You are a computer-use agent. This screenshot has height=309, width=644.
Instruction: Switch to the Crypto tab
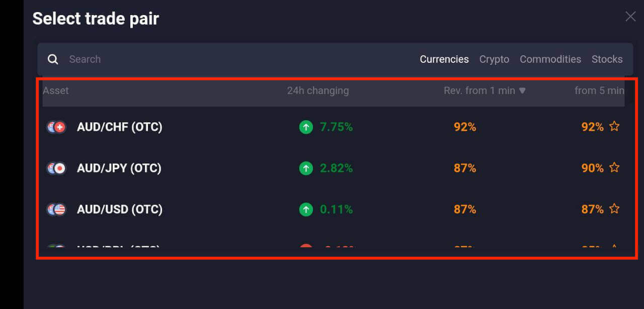[x=494, y=59]
